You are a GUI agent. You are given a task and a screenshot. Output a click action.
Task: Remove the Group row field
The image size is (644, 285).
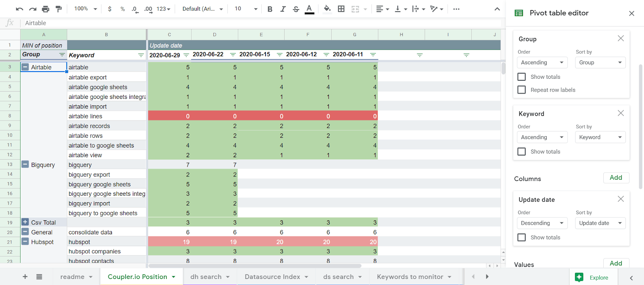point(621,38)
